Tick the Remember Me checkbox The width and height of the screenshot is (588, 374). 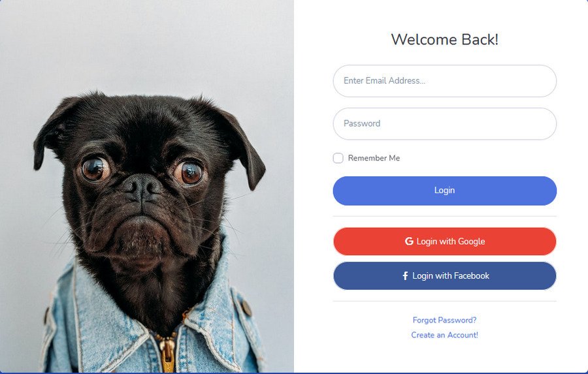(338, 158)
